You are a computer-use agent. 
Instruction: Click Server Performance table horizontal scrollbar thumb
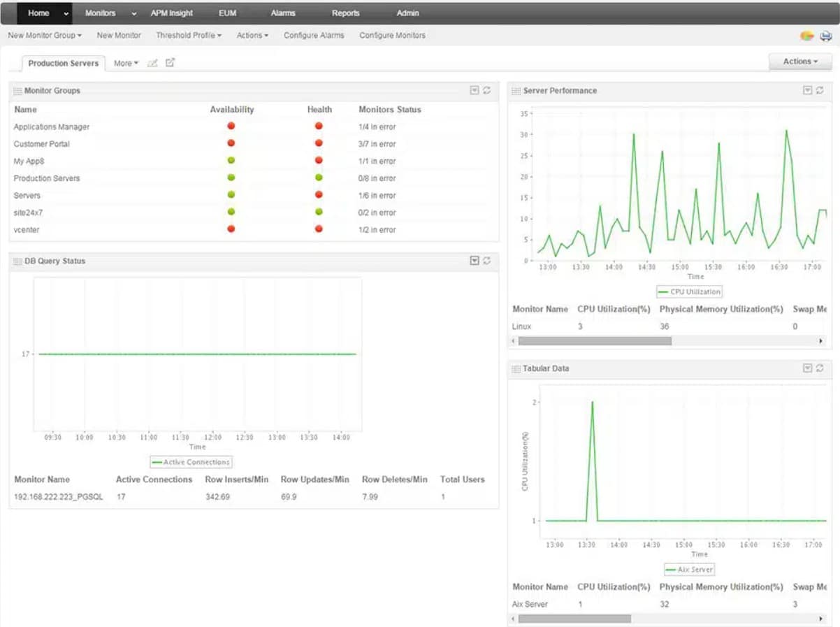pyautogui.click(x=595, y=341)
